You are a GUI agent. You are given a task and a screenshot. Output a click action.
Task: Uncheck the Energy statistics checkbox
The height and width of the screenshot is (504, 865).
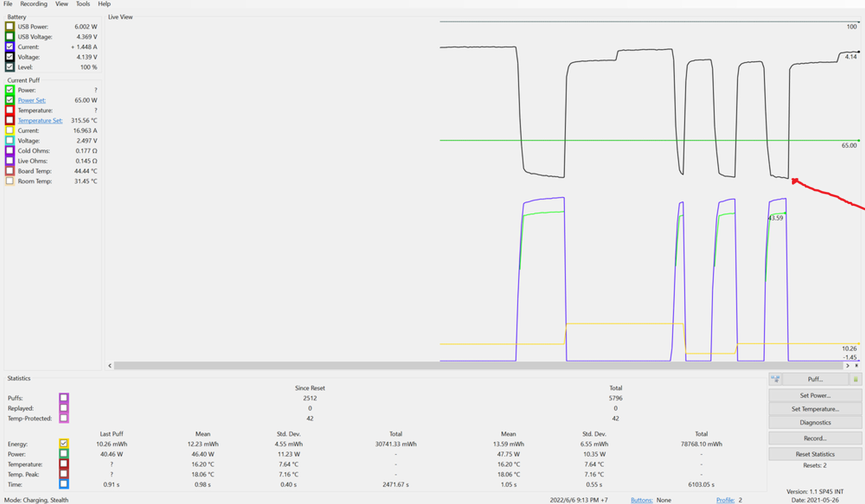pos(64,443)
